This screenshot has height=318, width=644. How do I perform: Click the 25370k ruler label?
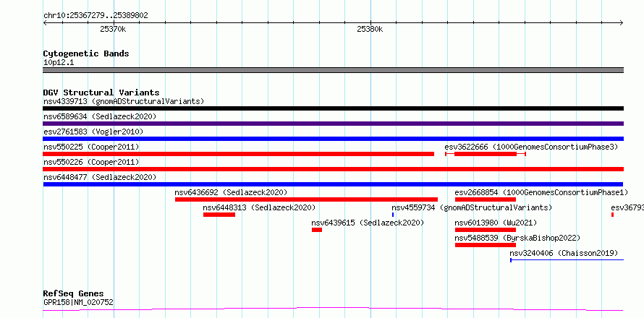click(113, 30)
